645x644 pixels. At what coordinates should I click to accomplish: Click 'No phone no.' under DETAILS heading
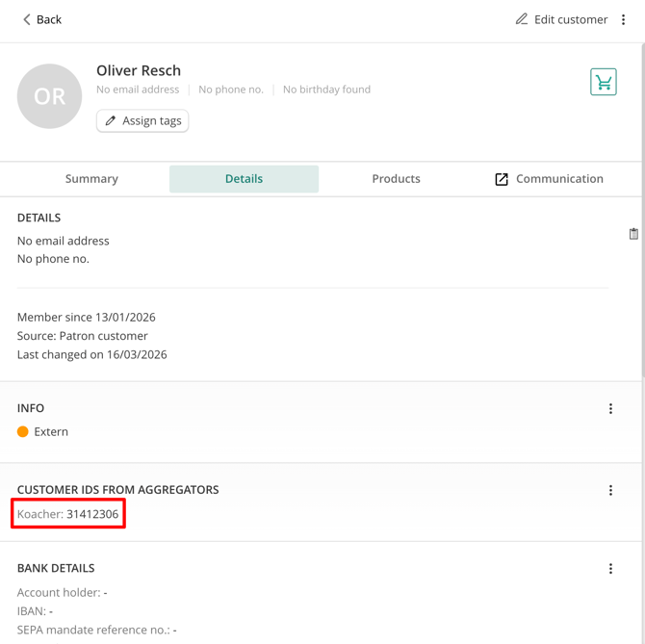coord(53,259)
